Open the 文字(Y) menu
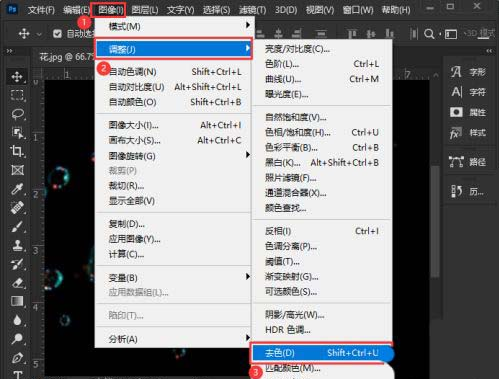The image size is (499, 379). point(180,10)
